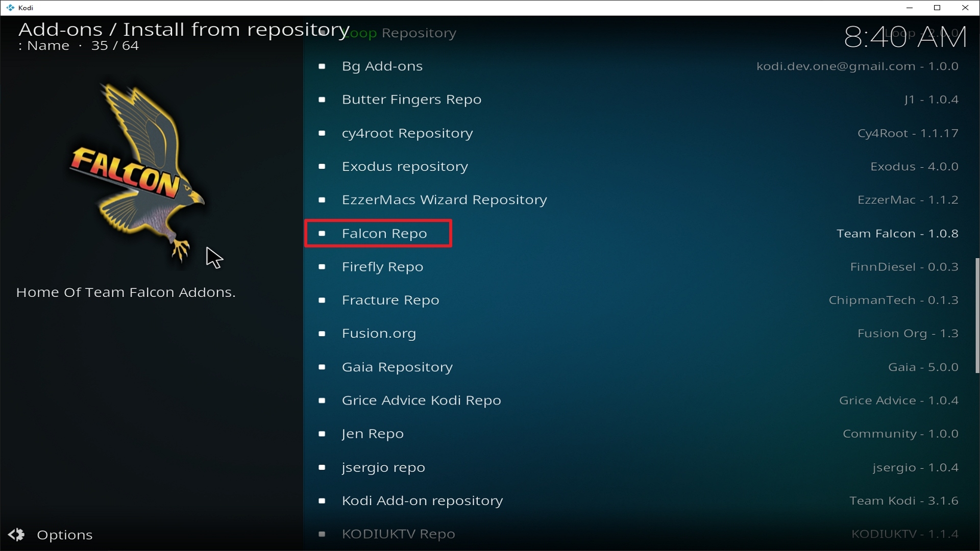
Task: Click version text EzzerMac - 1.1.2
Action: 908,200
